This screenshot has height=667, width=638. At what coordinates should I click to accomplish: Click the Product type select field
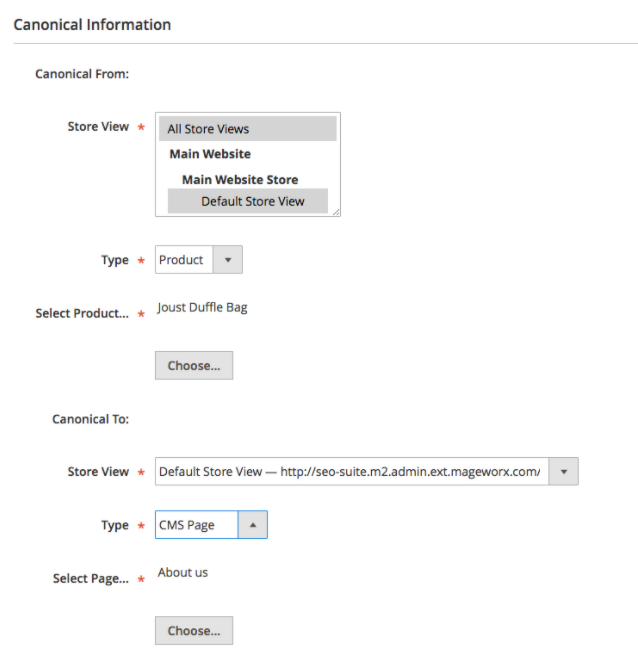coord(183,260)
